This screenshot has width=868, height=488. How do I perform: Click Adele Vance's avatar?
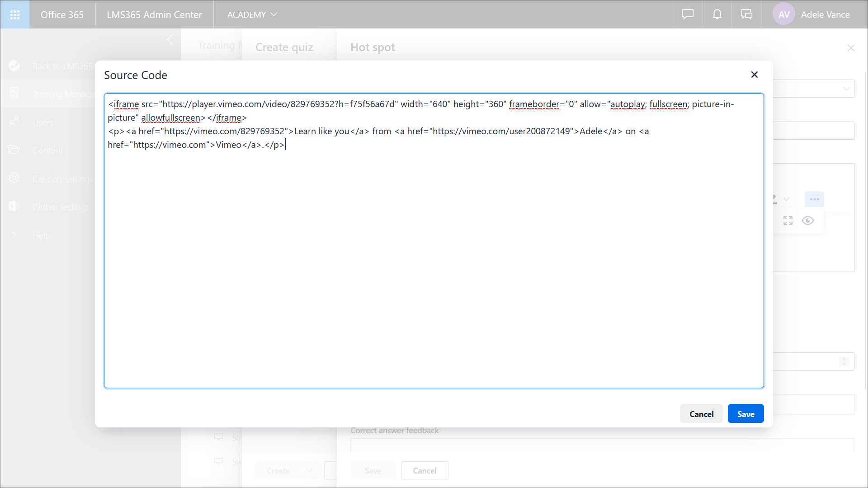tap(784, 14)
